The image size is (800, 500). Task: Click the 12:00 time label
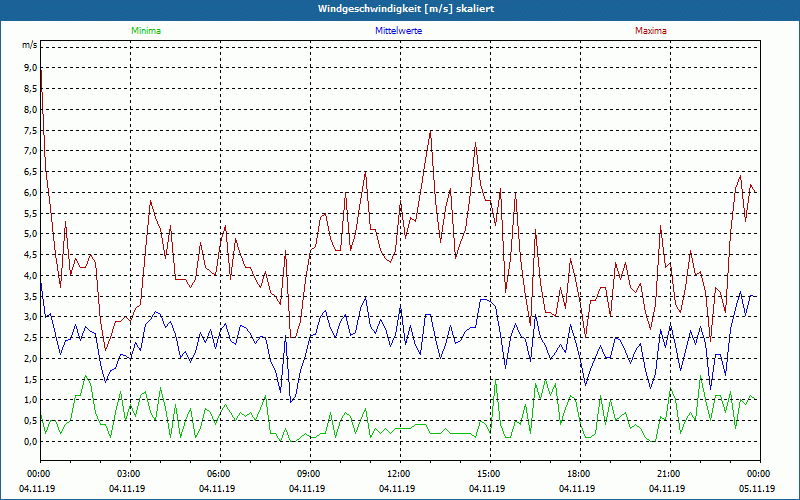pos(399,474)
